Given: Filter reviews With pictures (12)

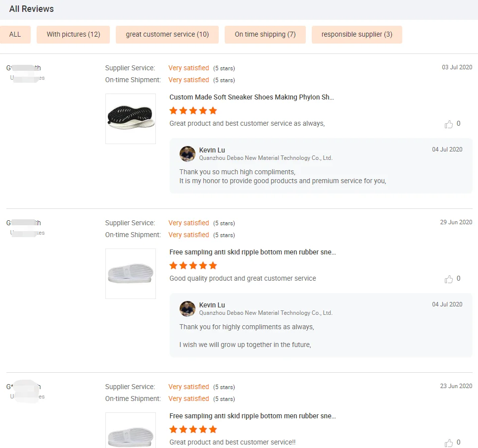Looking at the screenshot, I should coord(73,35).
